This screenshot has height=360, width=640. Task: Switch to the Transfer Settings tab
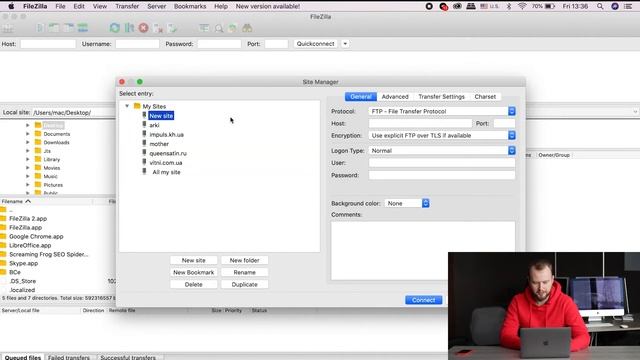coord(441,97)
